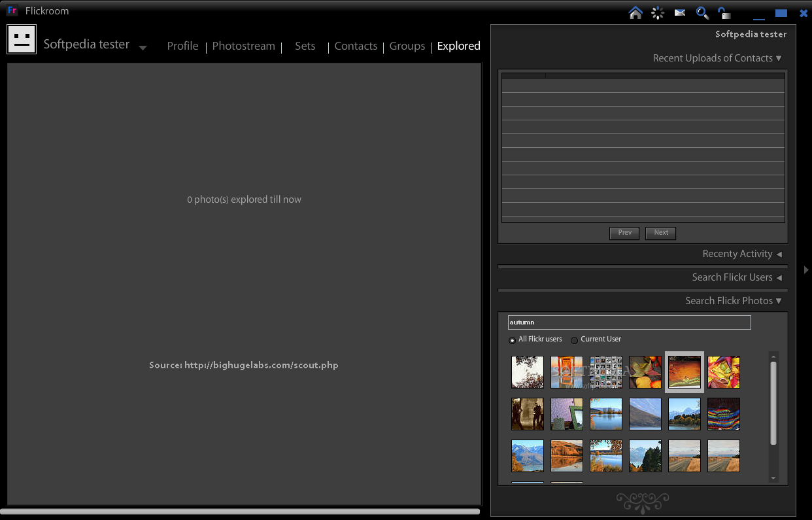
Task: Click the smiley avatar of Softpedia tester
Action: (22, 39)
